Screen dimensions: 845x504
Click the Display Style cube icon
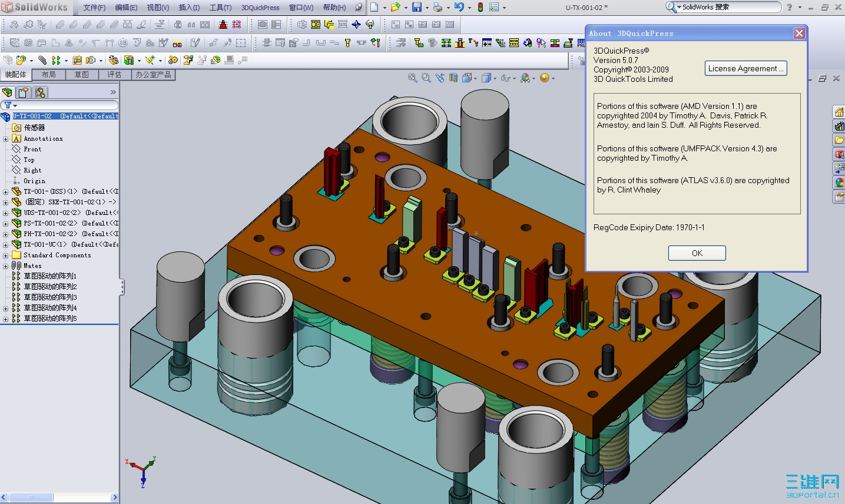tap(486, 78)
